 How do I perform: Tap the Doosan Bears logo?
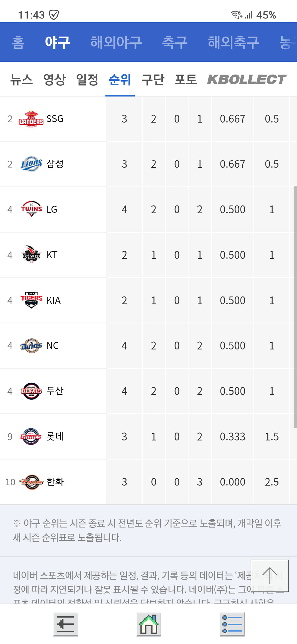31,391
